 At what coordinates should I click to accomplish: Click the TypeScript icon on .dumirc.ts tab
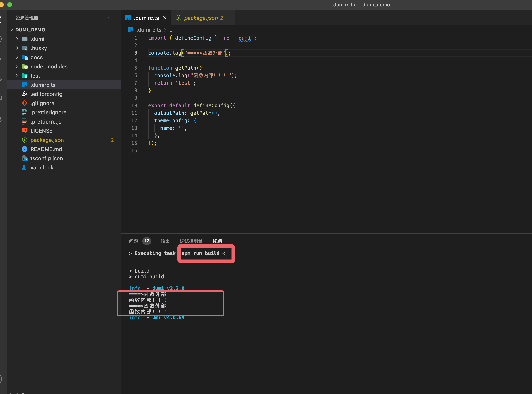click(128, 18)
